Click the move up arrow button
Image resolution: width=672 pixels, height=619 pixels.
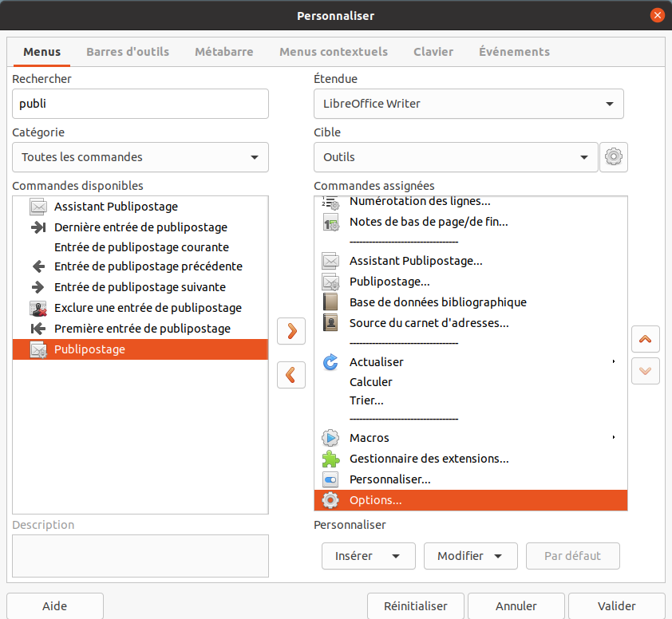click(x=645, y=339)
